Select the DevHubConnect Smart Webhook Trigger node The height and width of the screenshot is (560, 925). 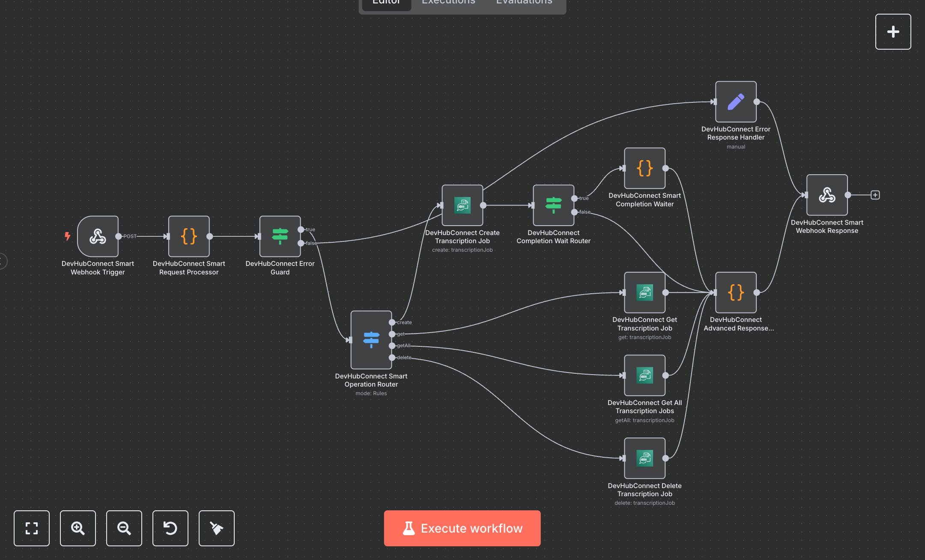(x=98, y=236)
